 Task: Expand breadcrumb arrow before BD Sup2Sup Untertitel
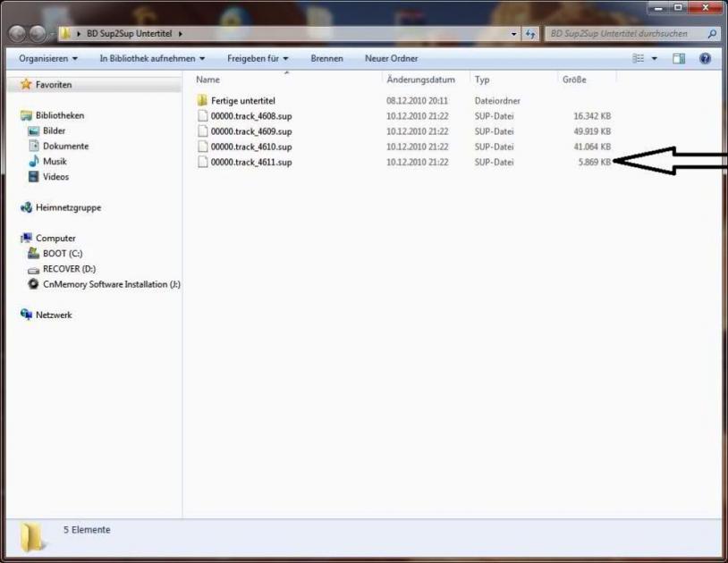(79, 33)
